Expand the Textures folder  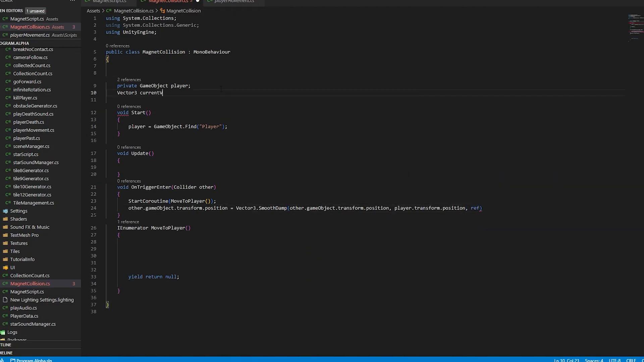pos(19,243)
